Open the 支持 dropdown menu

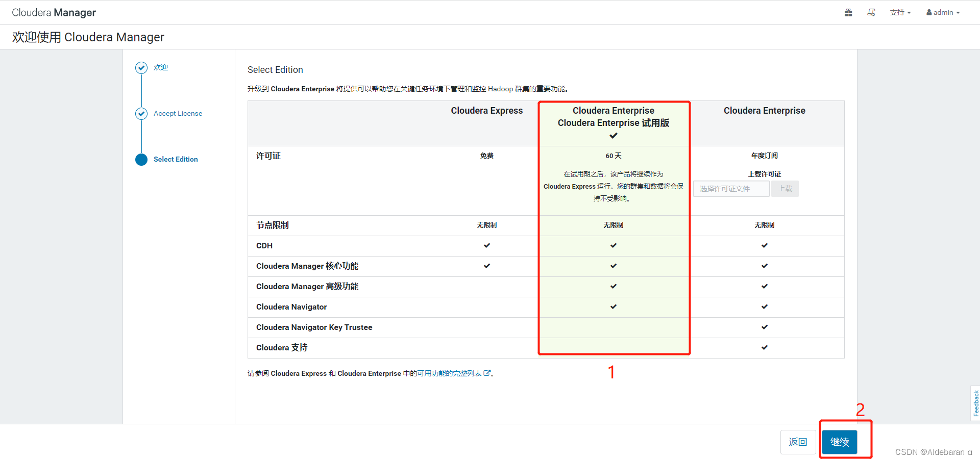[900, 12]
